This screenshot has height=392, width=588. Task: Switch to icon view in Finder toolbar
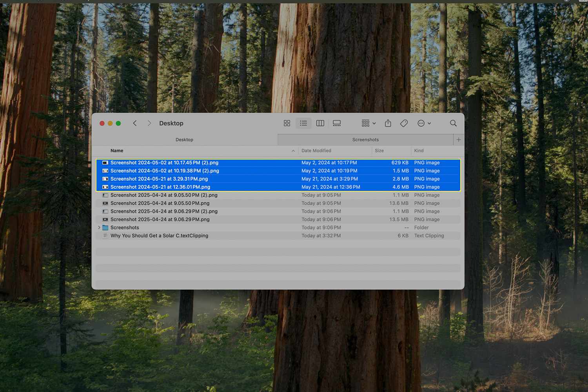pyautogui.click(x=287, y=123)
